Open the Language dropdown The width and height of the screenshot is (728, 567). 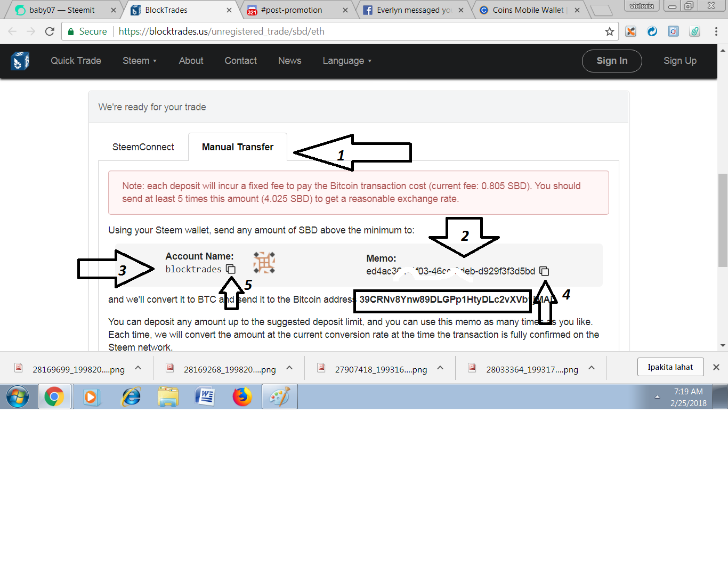coord(347,61)
